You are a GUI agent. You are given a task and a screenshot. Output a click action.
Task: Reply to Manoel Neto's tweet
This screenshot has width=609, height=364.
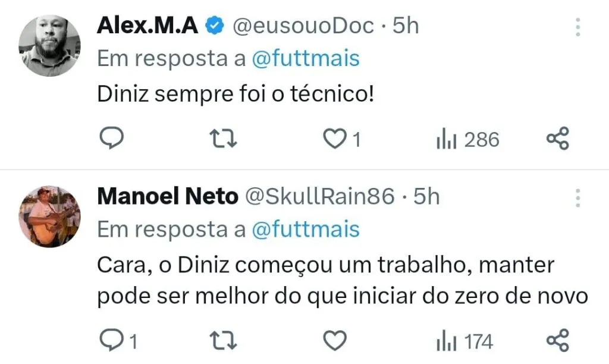pyautogui.click(x=110, y=341)
